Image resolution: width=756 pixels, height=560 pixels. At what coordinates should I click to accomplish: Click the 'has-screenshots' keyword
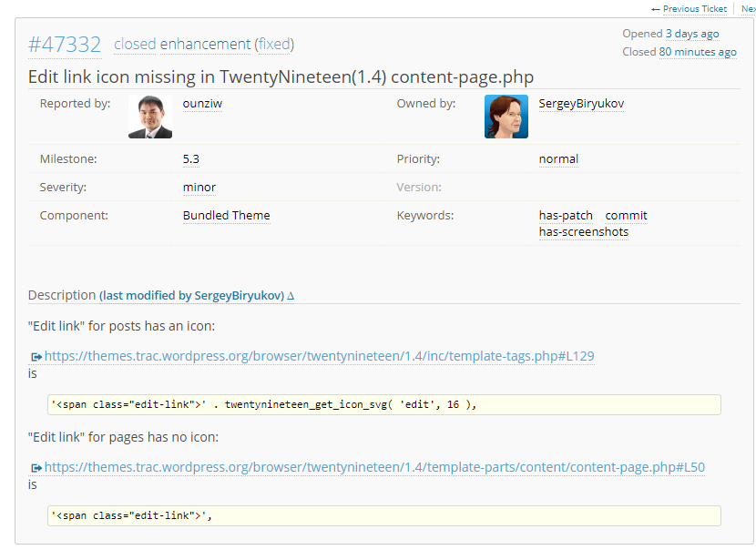point(583,232)
